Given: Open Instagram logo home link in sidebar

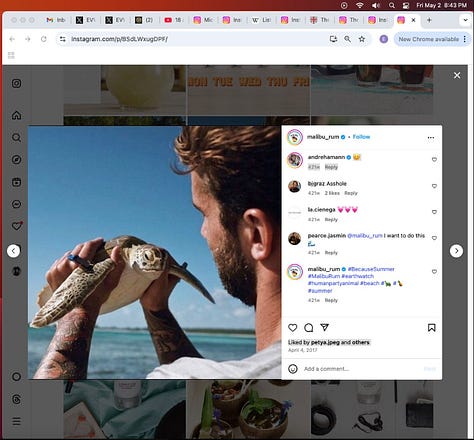Looking at the screenshot, I should [x=16, y=83].
